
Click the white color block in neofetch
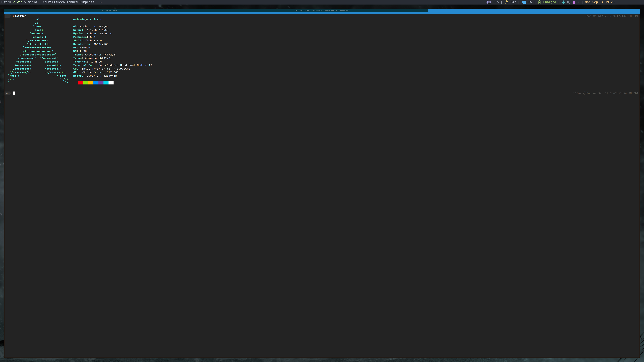(111, 83)
